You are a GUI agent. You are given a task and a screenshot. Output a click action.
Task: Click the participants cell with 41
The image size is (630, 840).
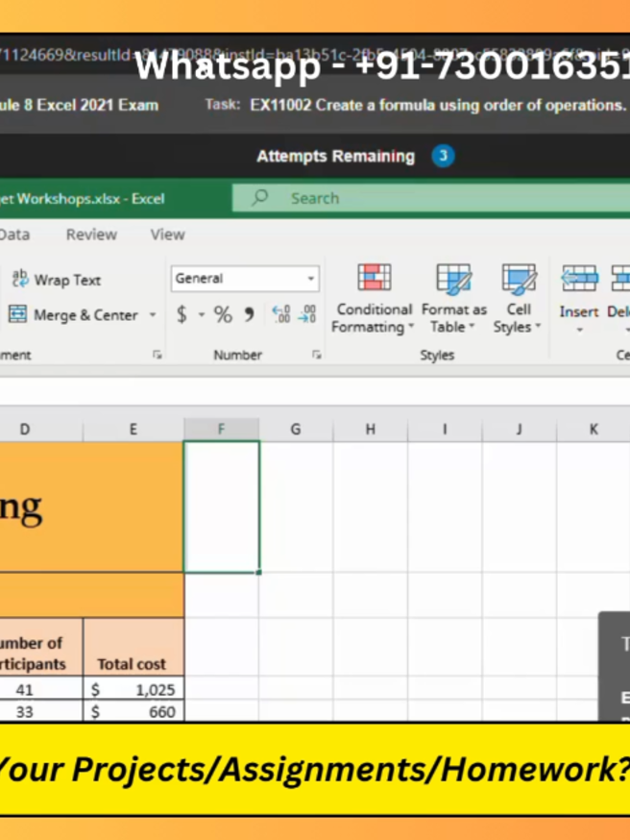(x=41, y=688)
